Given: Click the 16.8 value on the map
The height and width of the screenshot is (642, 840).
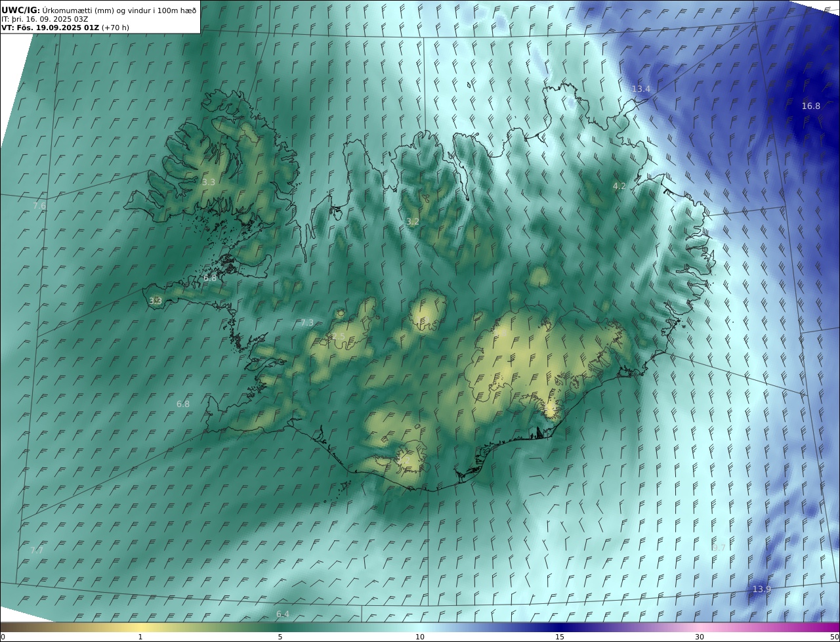Looking at the screenshot, I should click(x=811, y=106).
